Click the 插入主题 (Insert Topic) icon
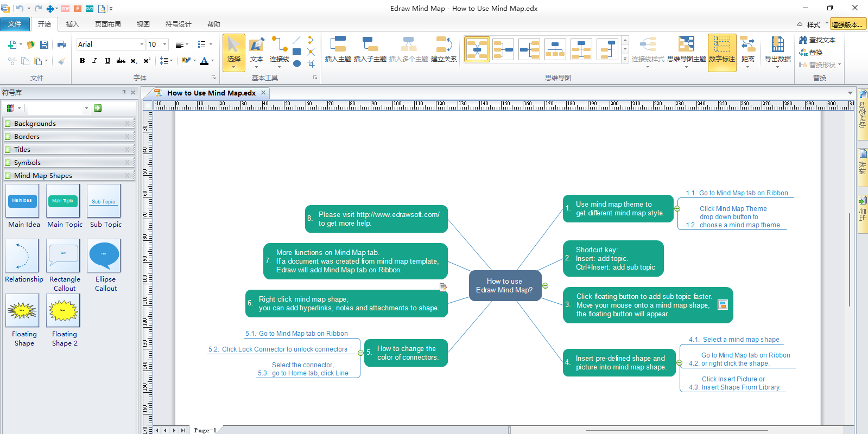The image size is (868, 434). (x=338, y=44)
